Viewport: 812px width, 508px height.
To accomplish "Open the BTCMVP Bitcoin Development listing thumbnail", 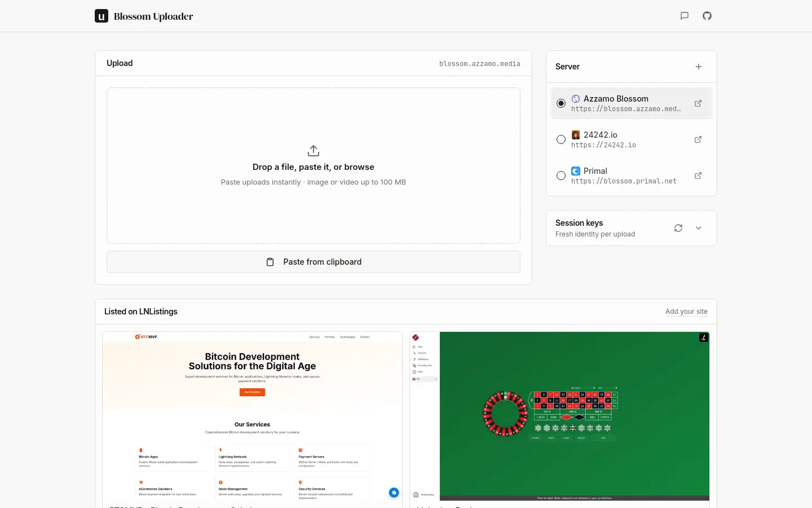I will point(252,417).
